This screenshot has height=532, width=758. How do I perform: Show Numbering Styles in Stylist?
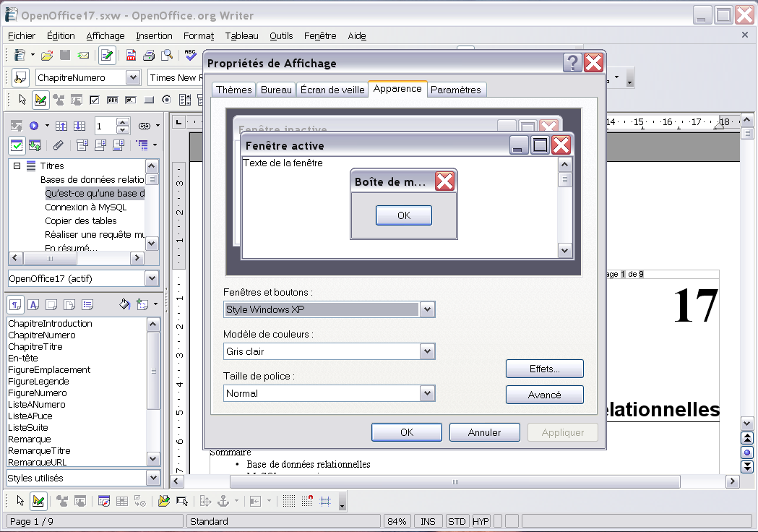87,304
